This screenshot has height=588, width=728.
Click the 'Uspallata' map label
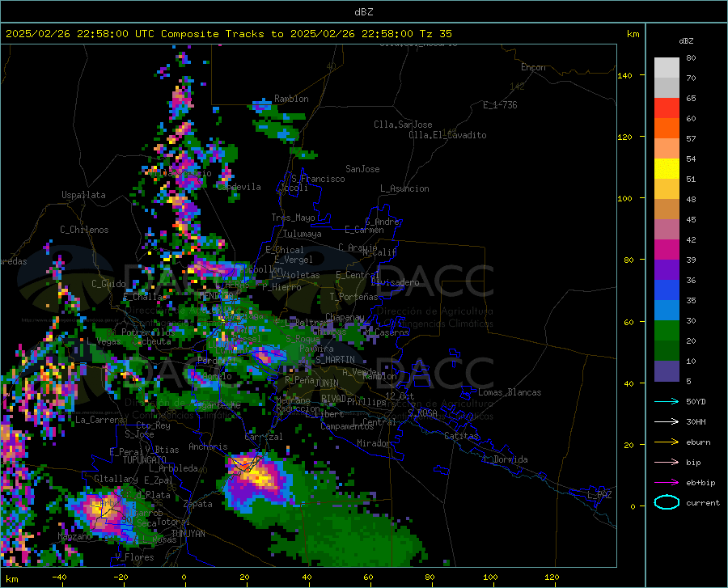click(x=83, y=195)
